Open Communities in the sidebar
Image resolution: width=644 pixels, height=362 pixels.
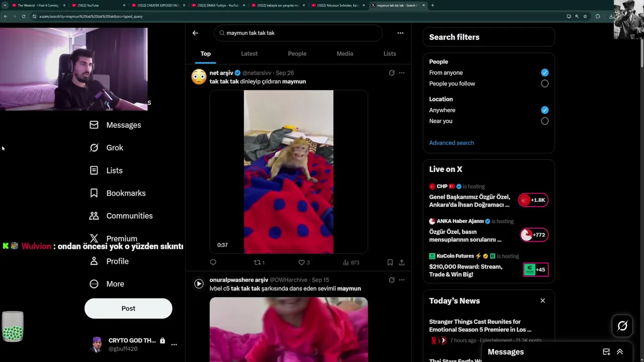pyautogui.click(x=121, y=216)
